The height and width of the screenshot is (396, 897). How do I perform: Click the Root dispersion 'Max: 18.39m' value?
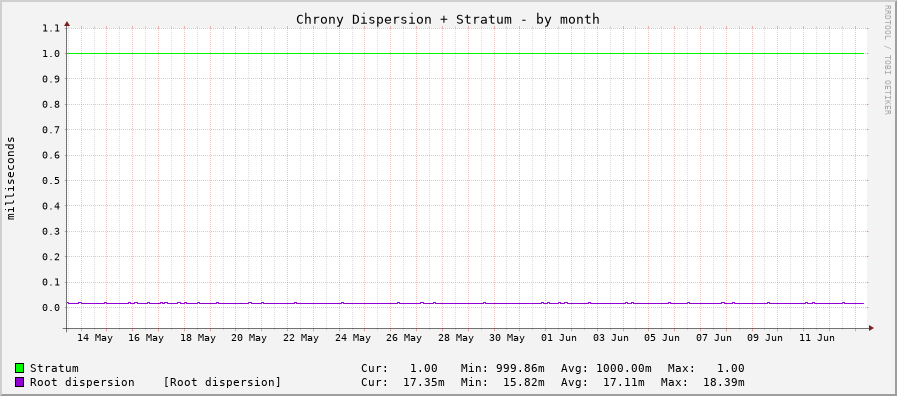pos(702,382)
